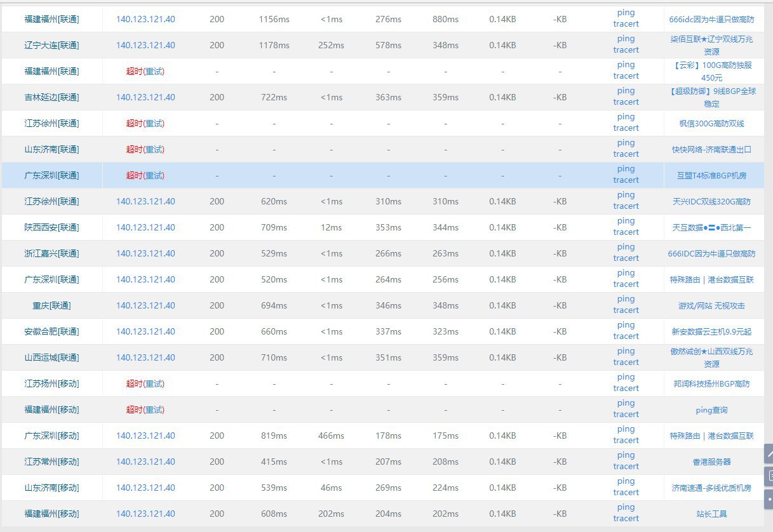Run tracert for 吉林延边[联通] node
This screenshot has height=532, width=773.
pos(626,102)
